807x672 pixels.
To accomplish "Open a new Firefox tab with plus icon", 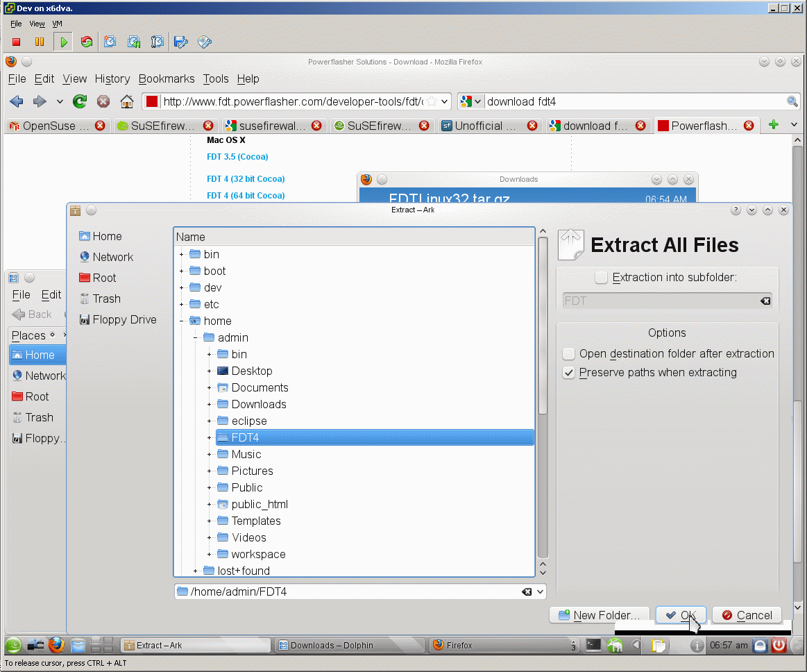I will pos(773,125).
